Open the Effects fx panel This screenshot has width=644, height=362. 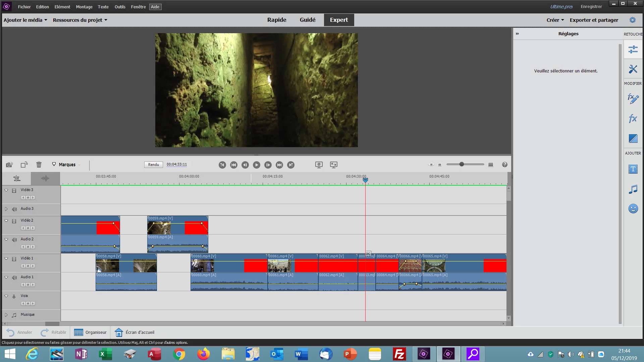pos(633,118)
